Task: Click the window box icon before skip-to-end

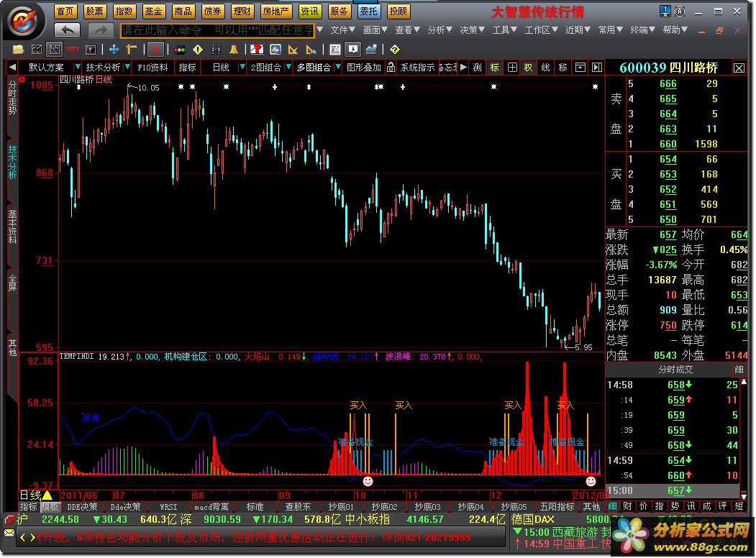Action: [x=580, y=68]
